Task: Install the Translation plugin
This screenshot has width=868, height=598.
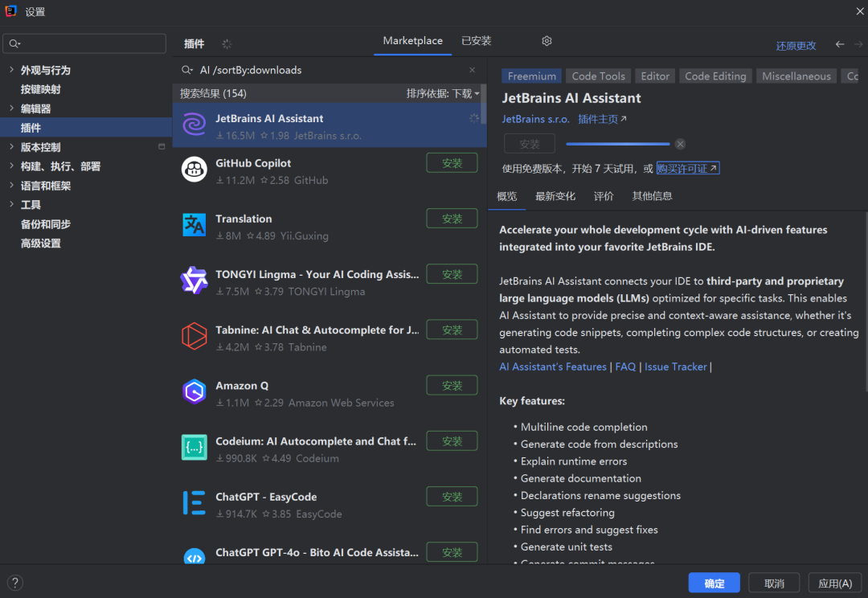Action: [x=452, y=219]
